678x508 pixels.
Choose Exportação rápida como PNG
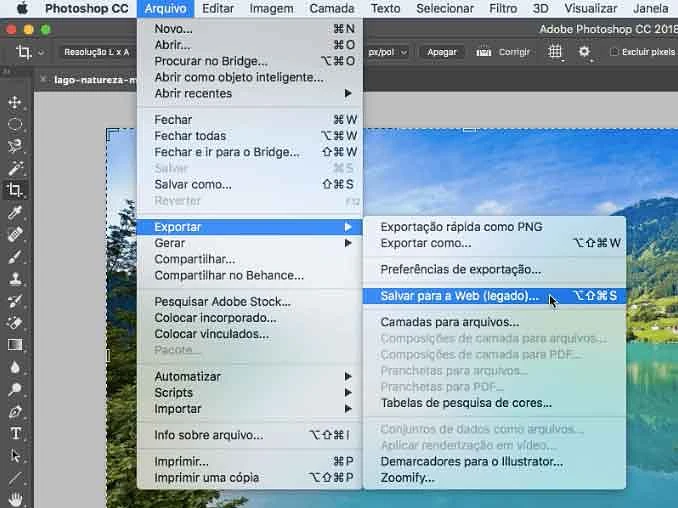pyautogui.click(x=494, y=227)
